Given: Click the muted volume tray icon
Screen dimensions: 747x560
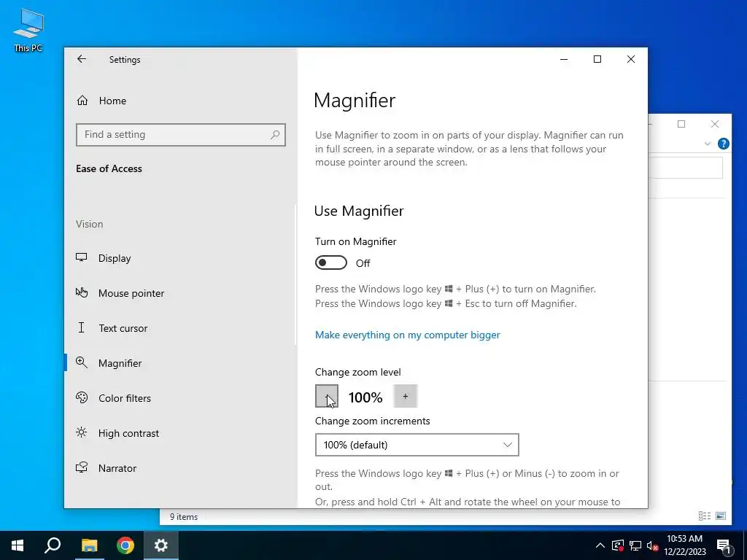Looking at the screenshot, I should point(652,545).
